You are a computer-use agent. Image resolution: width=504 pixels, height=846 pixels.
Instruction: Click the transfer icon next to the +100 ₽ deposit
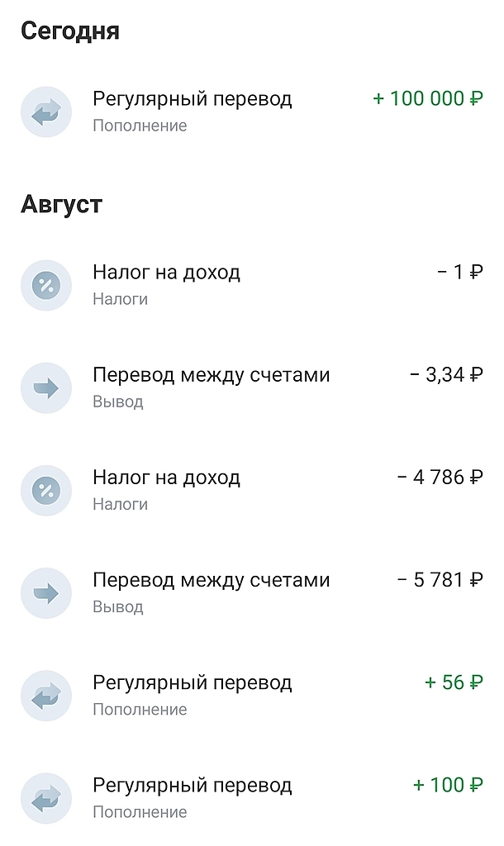46,798
